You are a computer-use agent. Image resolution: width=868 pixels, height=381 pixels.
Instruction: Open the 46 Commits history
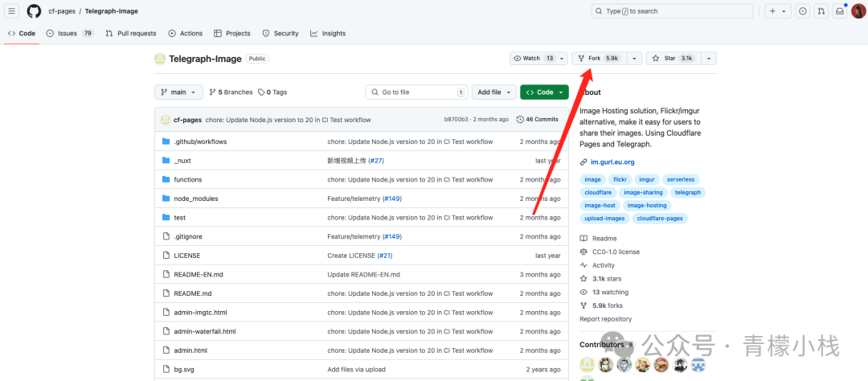click(538, 120)
